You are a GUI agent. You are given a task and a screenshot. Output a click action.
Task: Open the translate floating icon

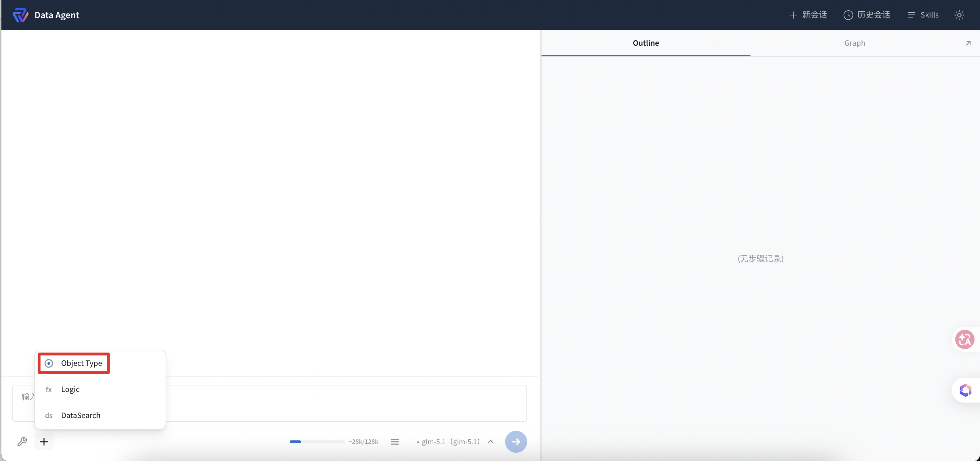click(965, 339)
